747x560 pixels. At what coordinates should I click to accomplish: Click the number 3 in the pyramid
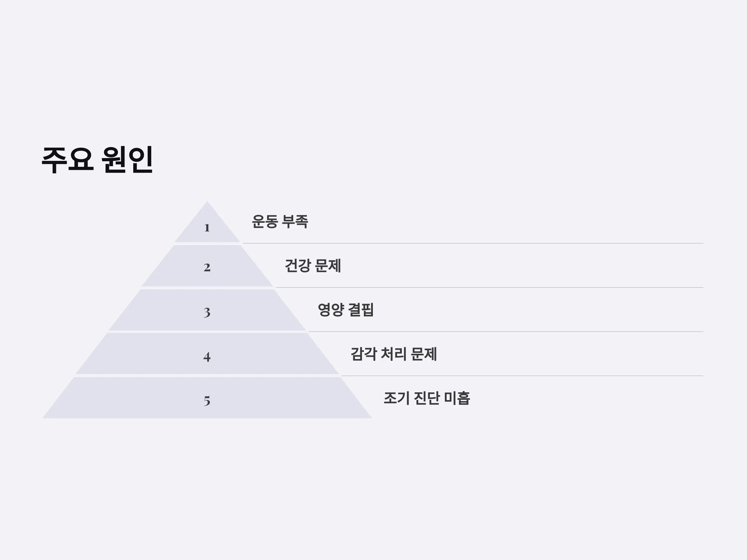(x=207, y=312)
